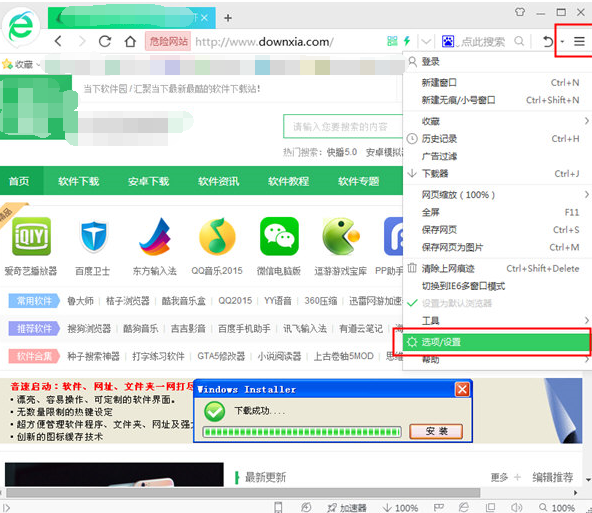Expand the 工具 submenu
Viewport: 592px width, 513px height.
click(x=497, y=321)
